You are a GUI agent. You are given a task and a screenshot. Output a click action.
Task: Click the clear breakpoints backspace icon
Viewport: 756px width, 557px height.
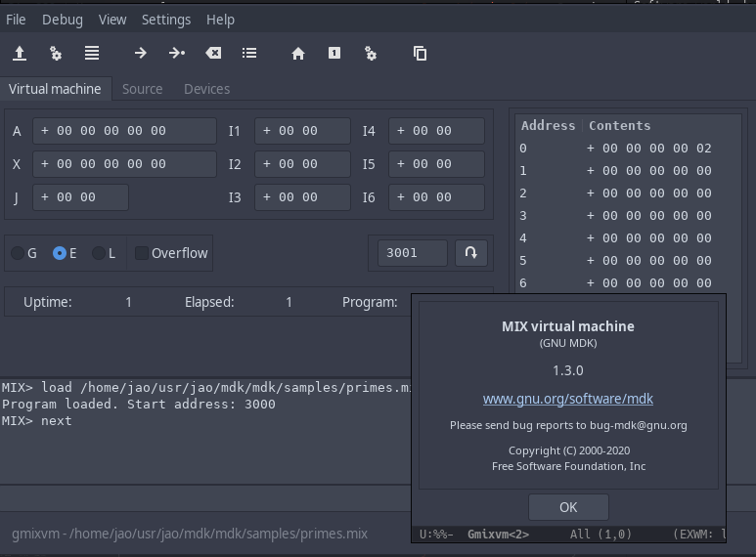pyautogui.click(x=213, y=53)
